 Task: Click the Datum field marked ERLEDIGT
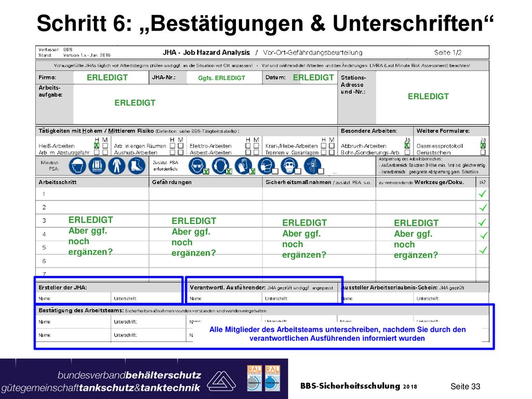tap(313, 78)
